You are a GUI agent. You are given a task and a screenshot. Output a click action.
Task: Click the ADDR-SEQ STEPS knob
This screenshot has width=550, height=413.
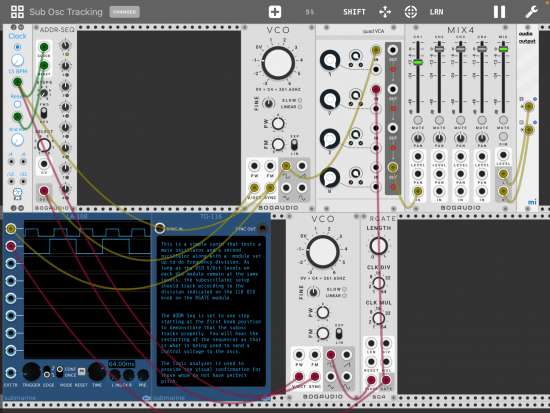(x=44, y=93)
